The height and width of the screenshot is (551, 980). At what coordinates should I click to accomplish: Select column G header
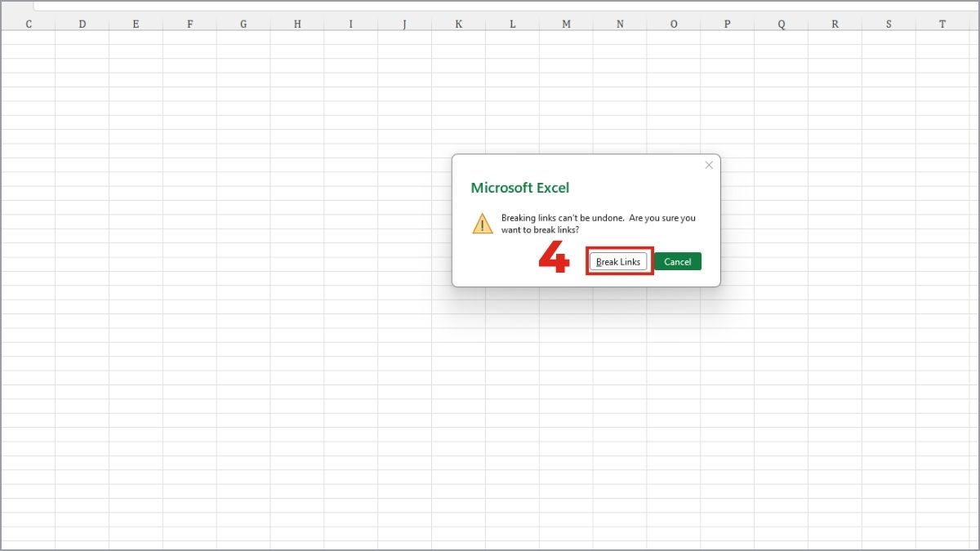point(243,24)
